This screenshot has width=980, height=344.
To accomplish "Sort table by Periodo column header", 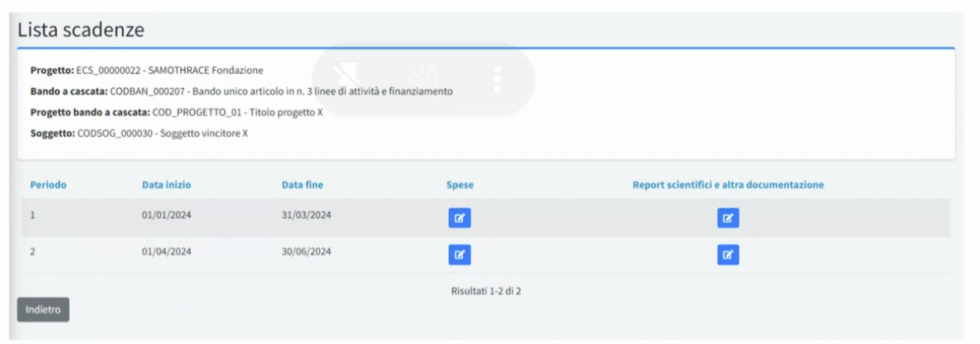I will point(48,185).
